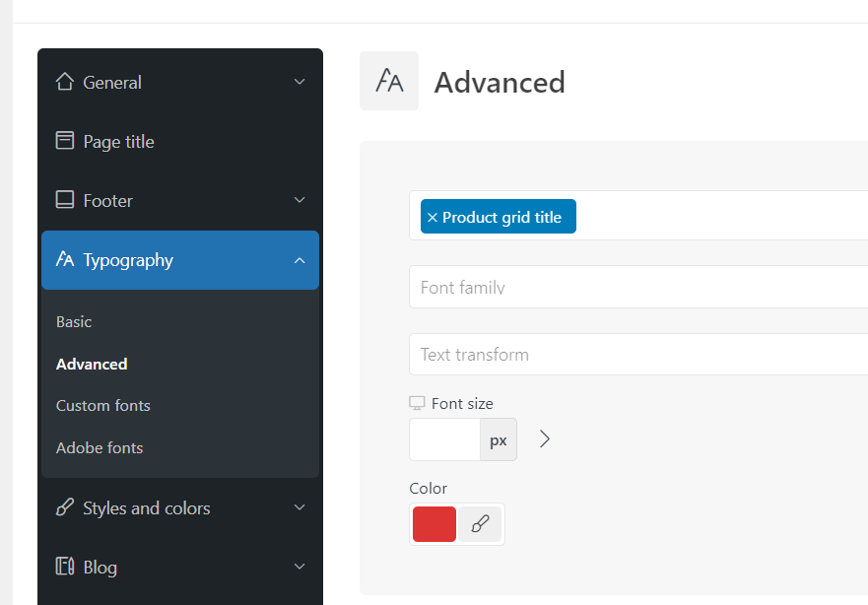Open the Custom fonts submenu item

(103, 405)
